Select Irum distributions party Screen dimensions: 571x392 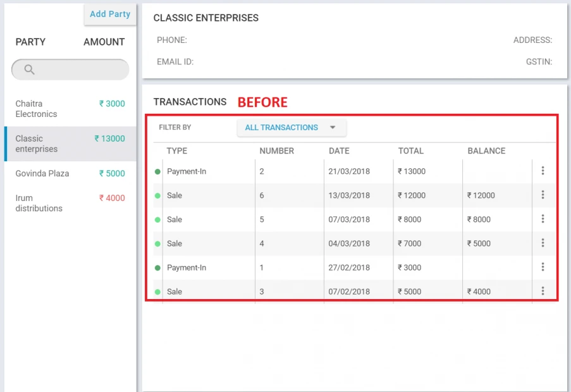tap(70, 203)
